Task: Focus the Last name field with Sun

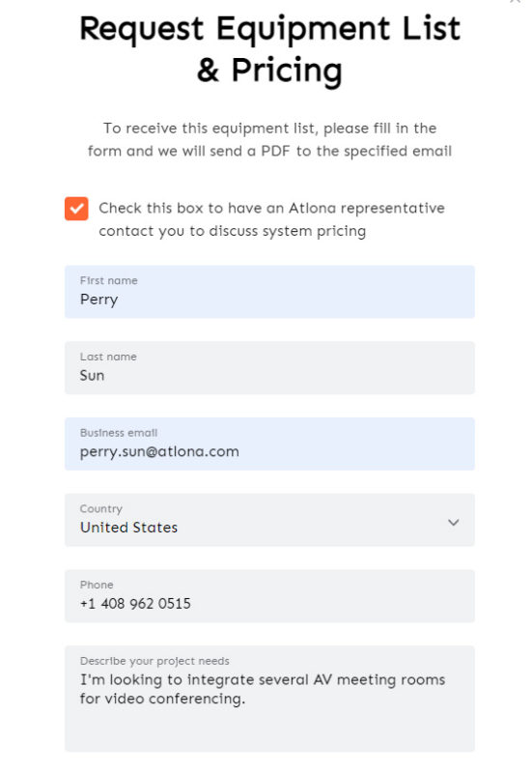Action: pos(269,368)
